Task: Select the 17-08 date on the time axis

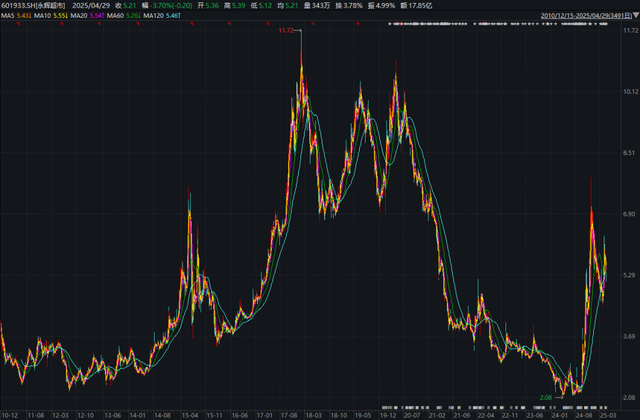Action: (289, 415)
